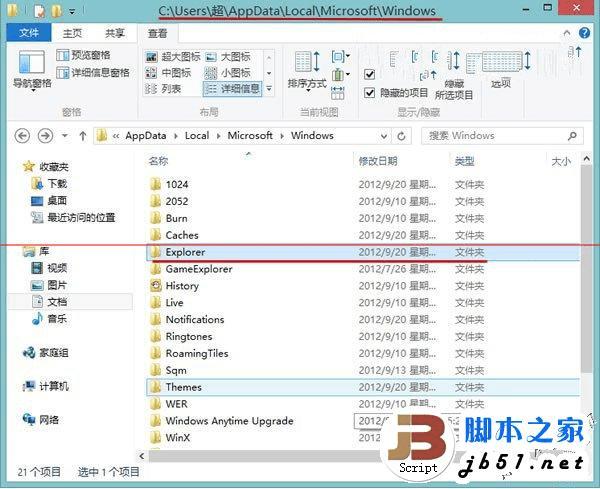This screenshot has height=489, width=600.
Task: Select 网络 in navigation pane
Action: pyautogui.click(x=41, y=420)
